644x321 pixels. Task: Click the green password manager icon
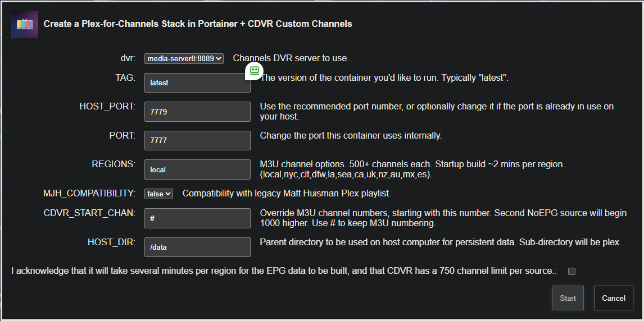[254, 71]
